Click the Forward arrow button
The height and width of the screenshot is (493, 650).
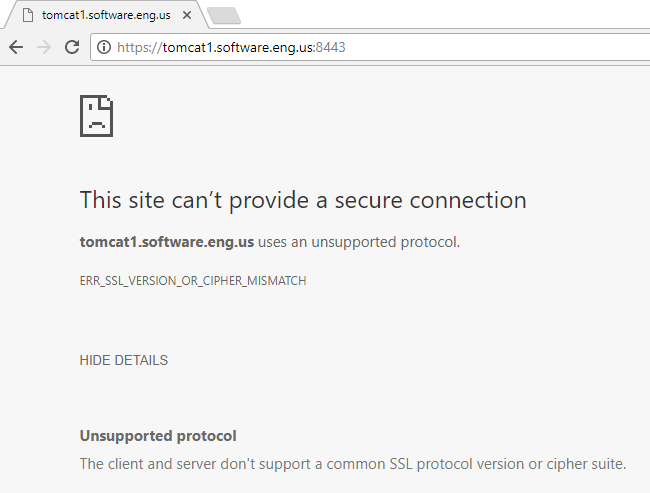pos(43,47)
